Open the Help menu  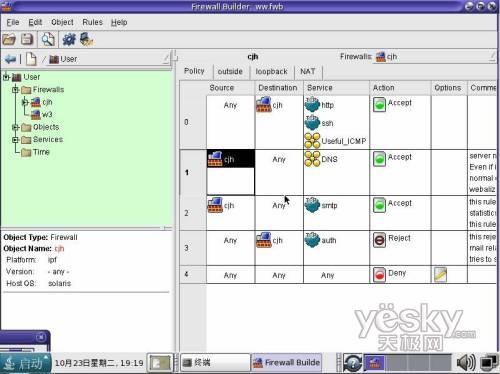tap(119, 22)
